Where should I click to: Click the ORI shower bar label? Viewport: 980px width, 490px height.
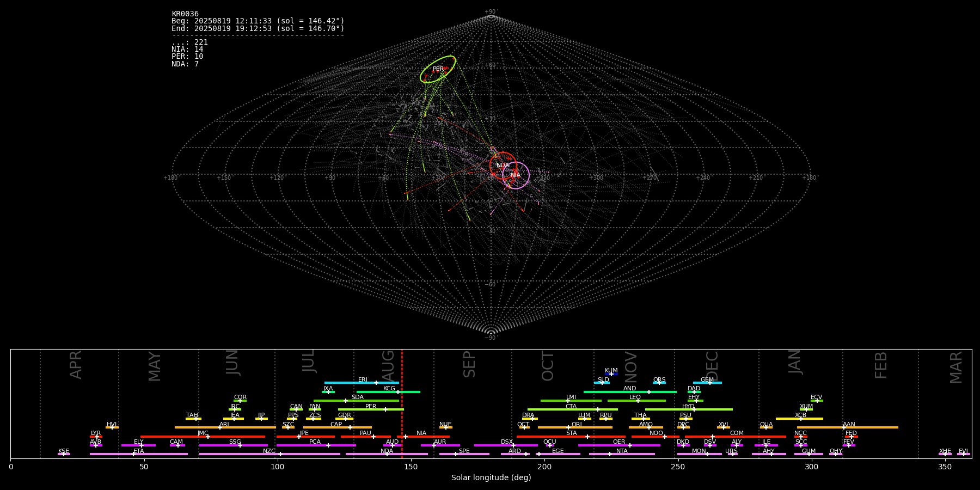tap(577, 425)
